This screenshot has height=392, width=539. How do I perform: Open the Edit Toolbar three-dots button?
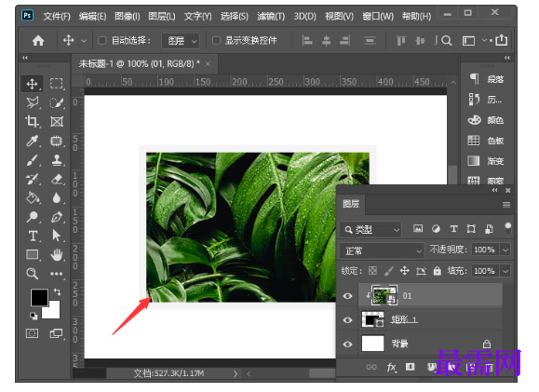(57, 274)
